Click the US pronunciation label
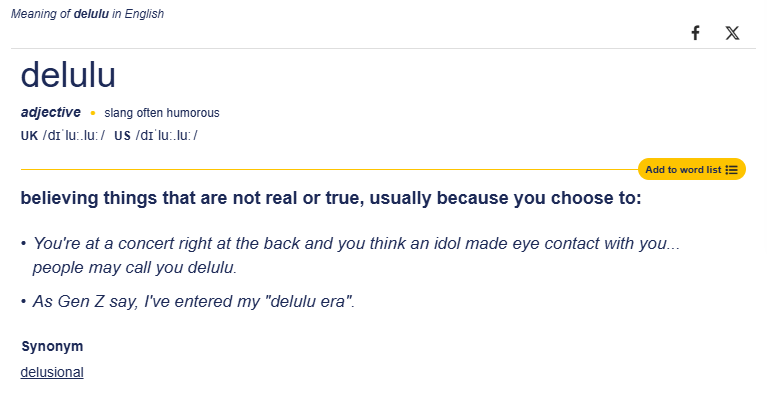 tap(122, 136)
